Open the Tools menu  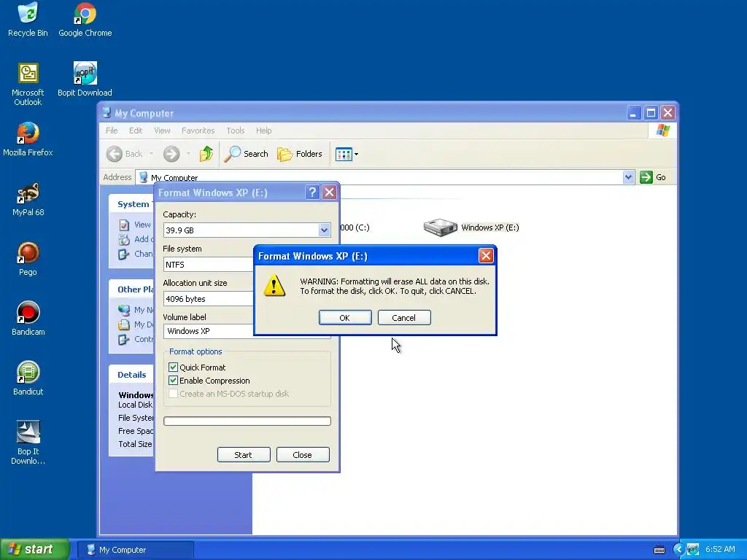pos(236,131)
